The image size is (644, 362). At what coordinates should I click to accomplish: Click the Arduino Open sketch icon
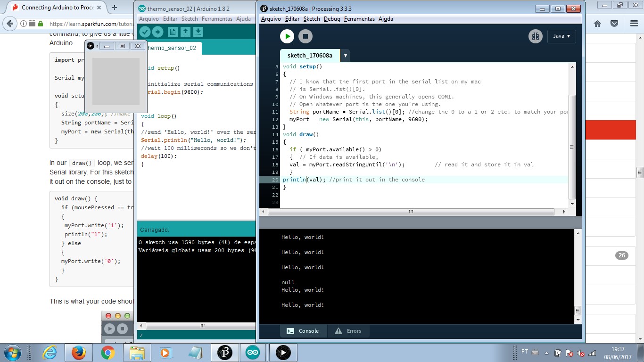coord(185,32)
